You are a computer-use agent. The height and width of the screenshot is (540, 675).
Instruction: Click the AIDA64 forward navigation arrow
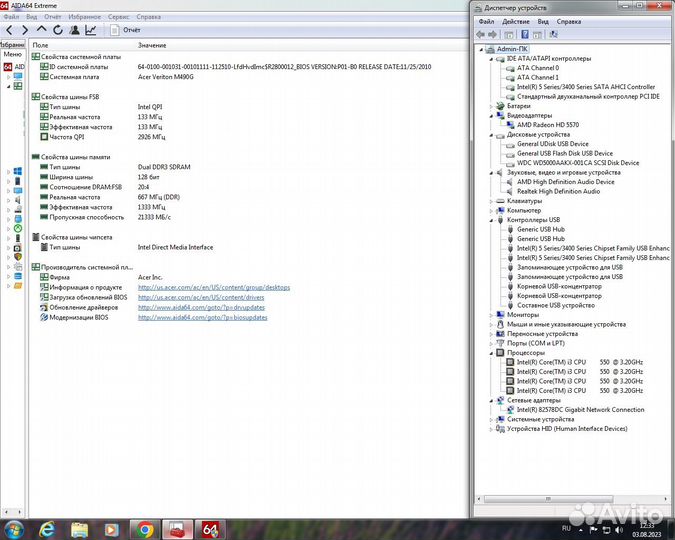(25, 30)
